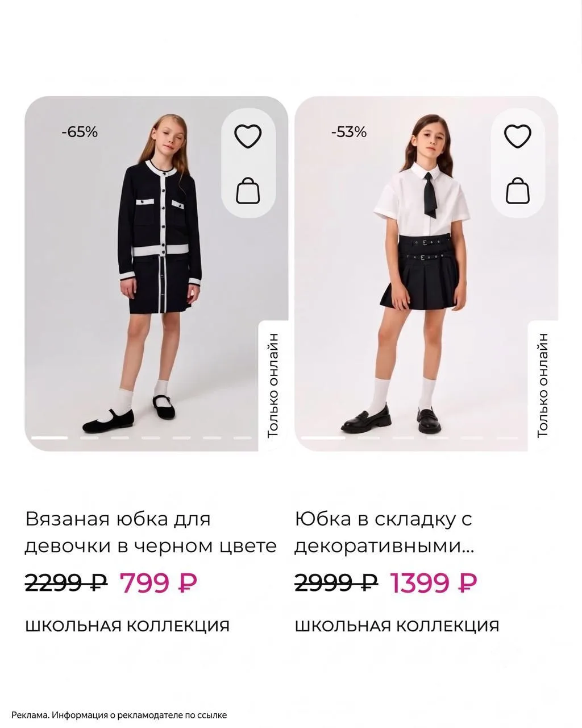Click the -65% discount badge
Screen dimensions: 582x728
80,133
